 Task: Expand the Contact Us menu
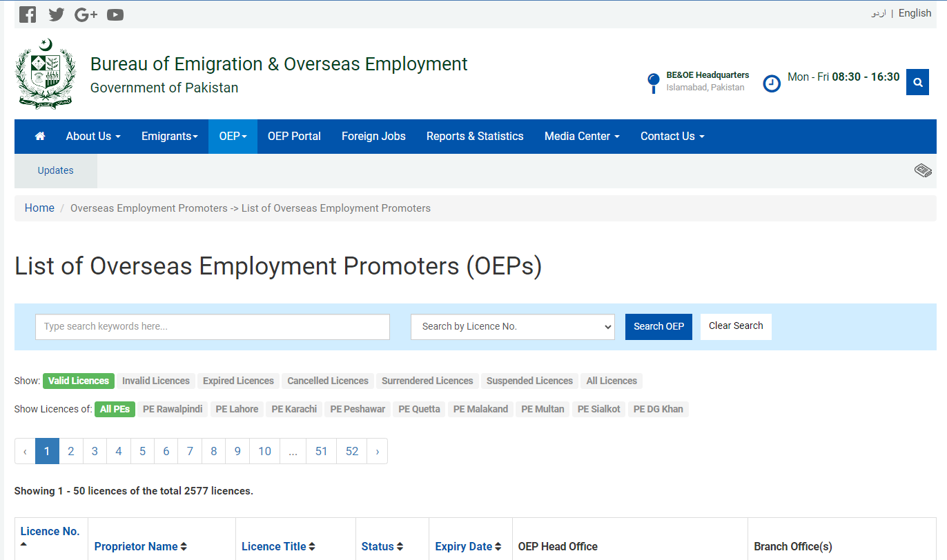pos(672,137)
